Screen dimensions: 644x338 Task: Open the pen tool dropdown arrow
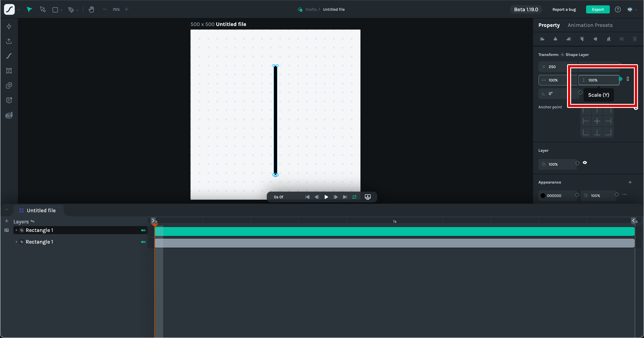[78, 10]
